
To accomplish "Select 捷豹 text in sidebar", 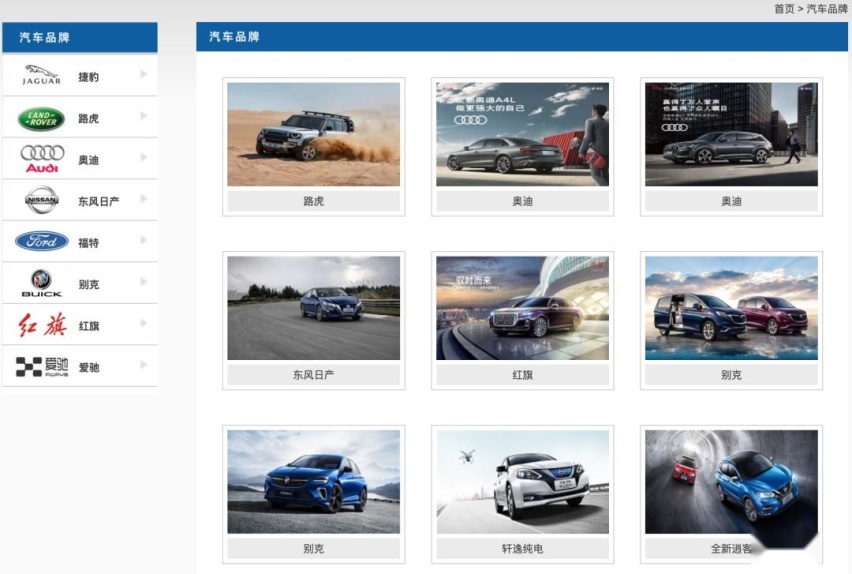I will (88, 77).
